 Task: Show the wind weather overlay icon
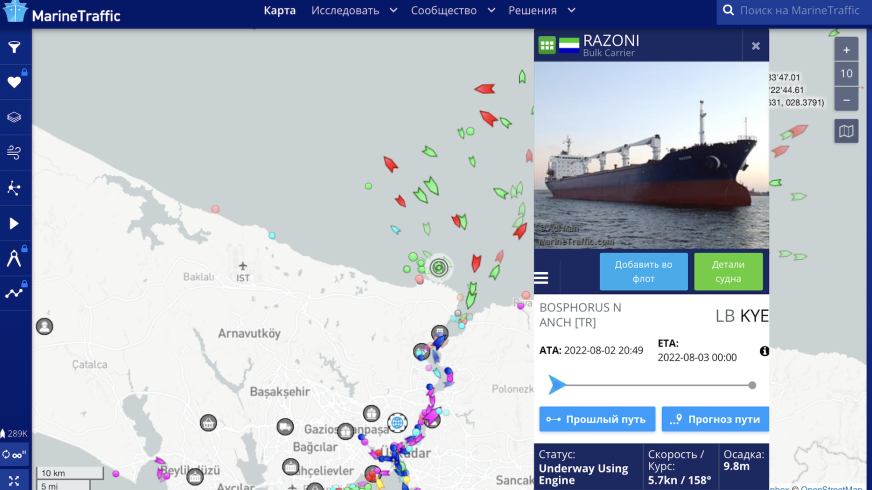point(14,152)
